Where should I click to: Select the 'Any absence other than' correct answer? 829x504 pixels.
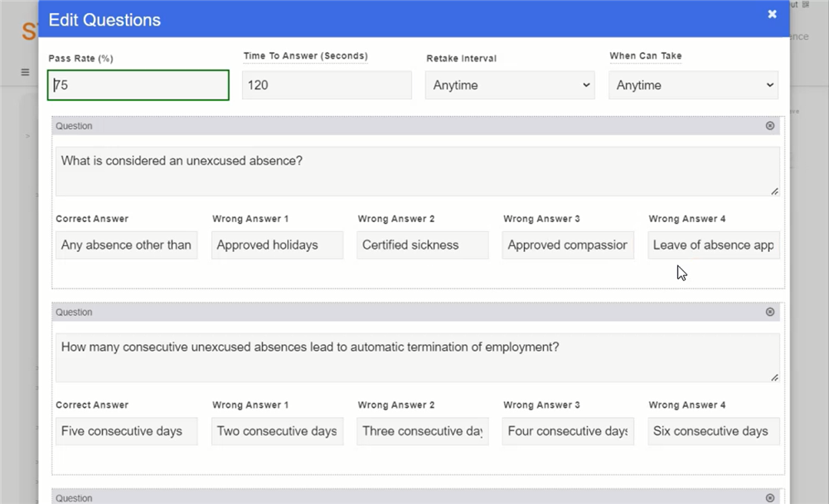[126, 245]
